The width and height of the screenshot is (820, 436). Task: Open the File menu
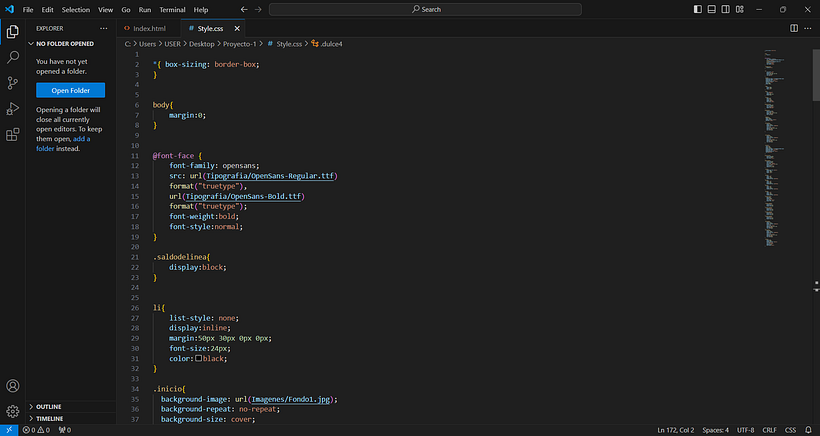pyautogui.click(x=28, y=9)
